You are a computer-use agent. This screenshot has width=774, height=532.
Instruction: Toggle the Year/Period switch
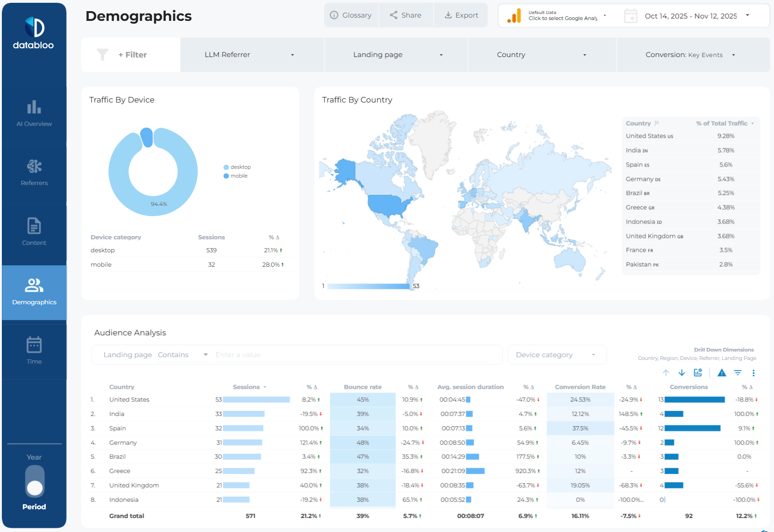(x=35, y=481)
